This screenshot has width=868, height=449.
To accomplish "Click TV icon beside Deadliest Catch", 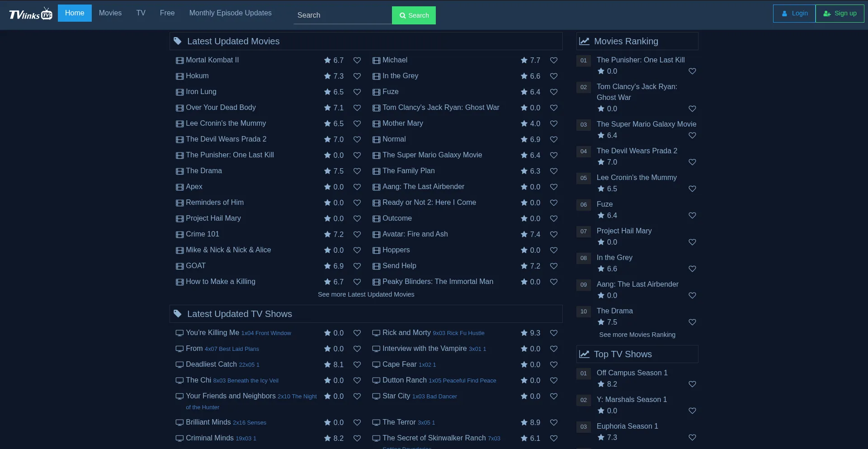I will (x=179, y=365).
